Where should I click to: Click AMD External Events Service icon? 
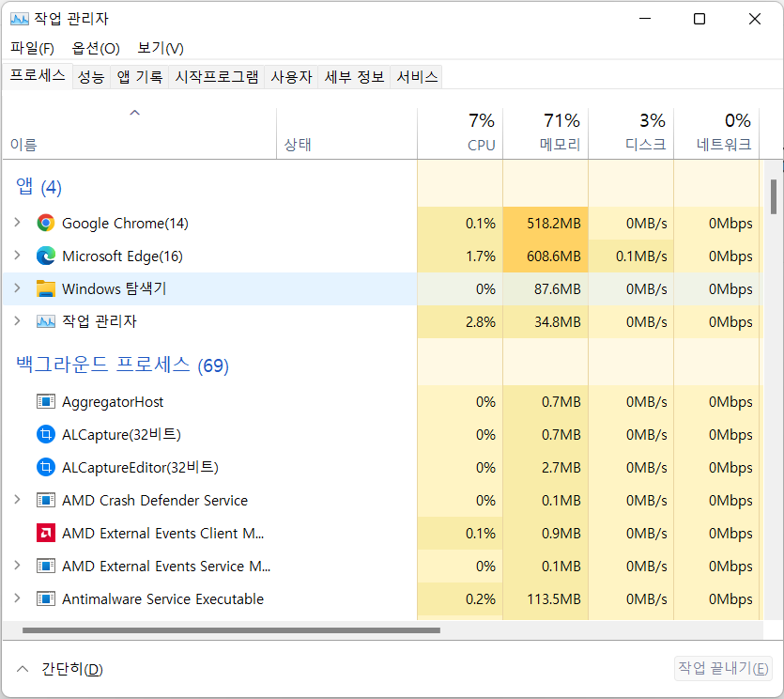pyautogui.click(x=45, y=566)
